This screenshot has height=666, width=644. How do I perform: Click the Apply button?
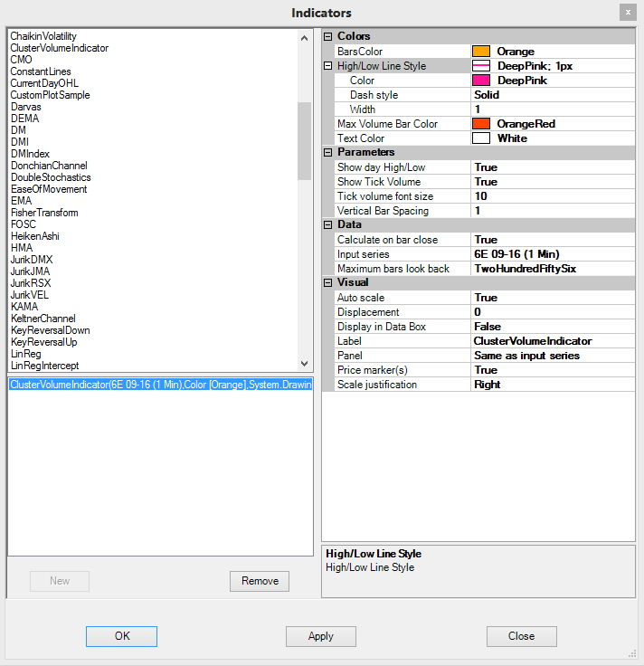(x=321, y=636)
